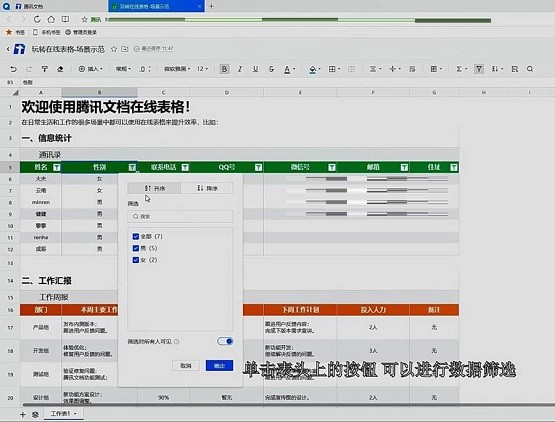Select the ascending (升序) sort tab
555x422 pixels.
coord(154,188)
